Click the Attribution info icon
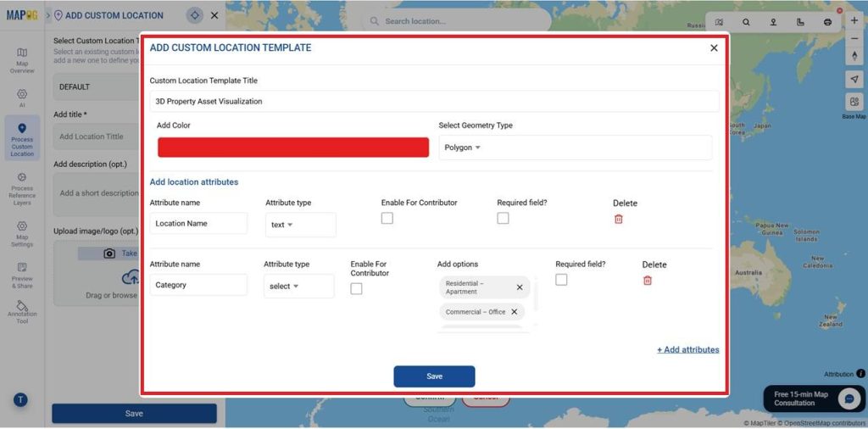 pyautogui.click(x=861, y=374)
